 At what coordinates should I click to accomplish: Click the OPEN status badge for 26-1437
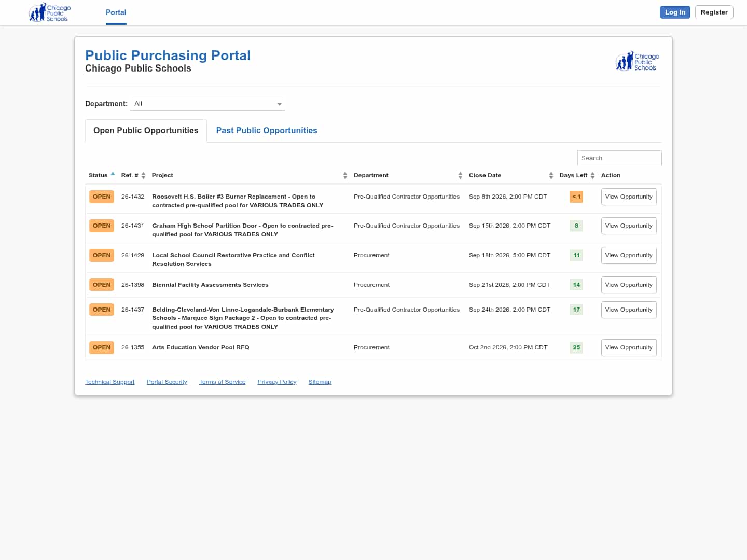102,310
